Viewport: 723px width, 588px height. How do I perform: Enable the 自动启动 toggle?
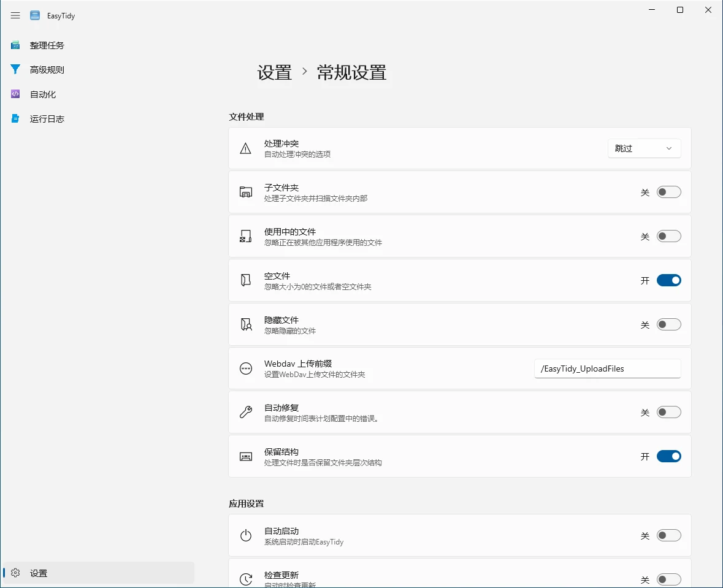668,536
